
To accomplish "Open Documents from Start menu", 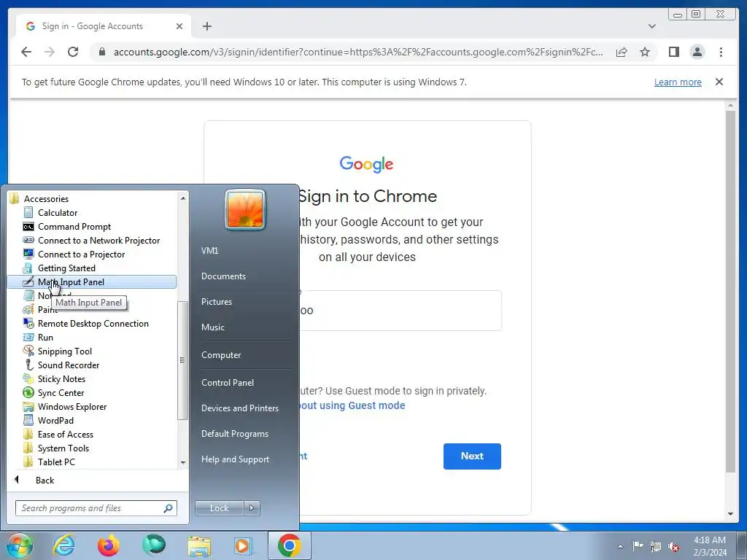I will click(223, 276).
